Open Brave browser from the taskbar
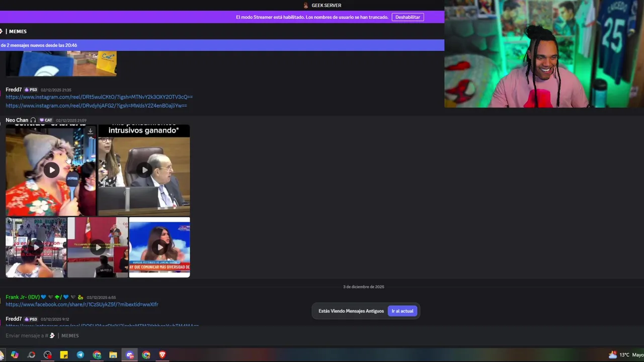 (163, 355)
